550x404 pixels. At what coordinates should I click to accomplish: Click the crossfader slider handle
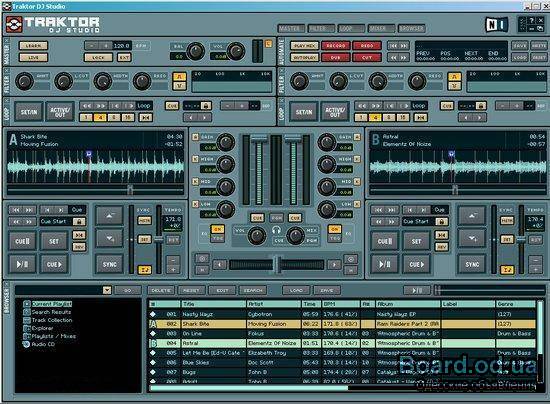[x=277, y=264]
